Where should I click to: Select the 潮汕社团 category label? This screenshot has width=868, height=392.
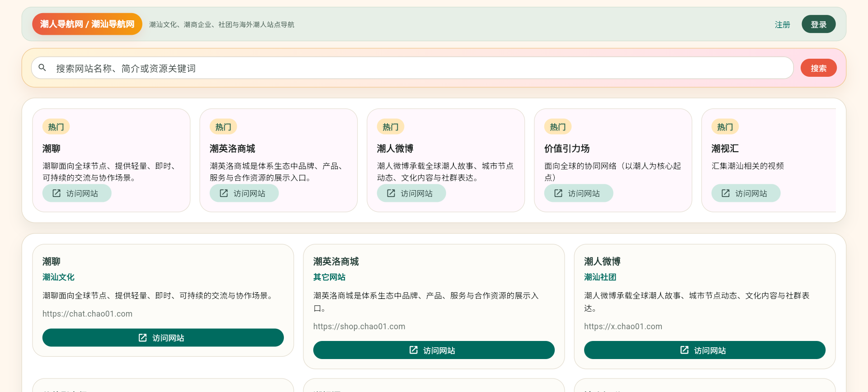tap(600, 277)
